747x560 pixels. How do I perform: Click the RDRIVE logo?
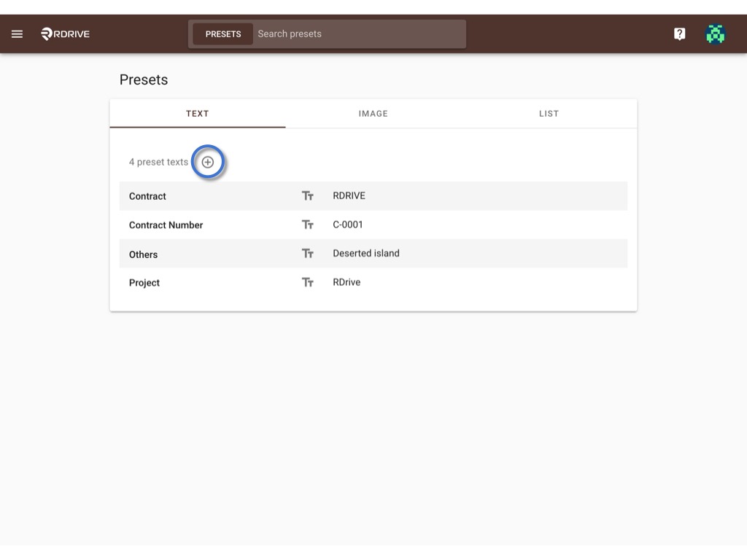[65, 34]
